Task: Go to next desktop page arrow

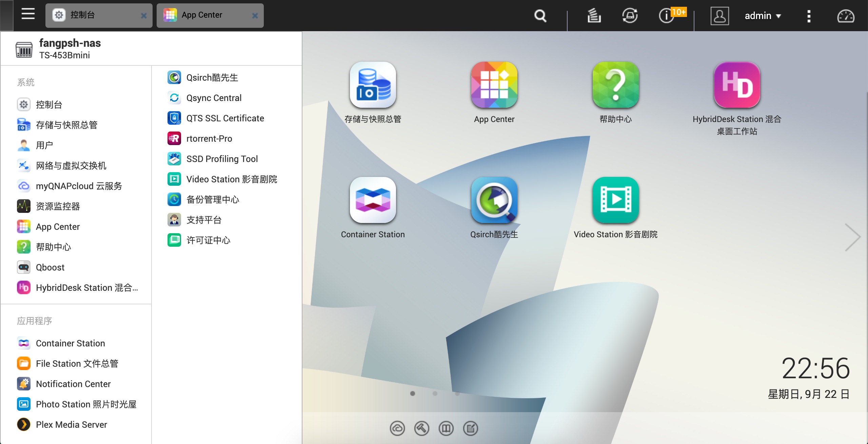Action: [852, 237]
